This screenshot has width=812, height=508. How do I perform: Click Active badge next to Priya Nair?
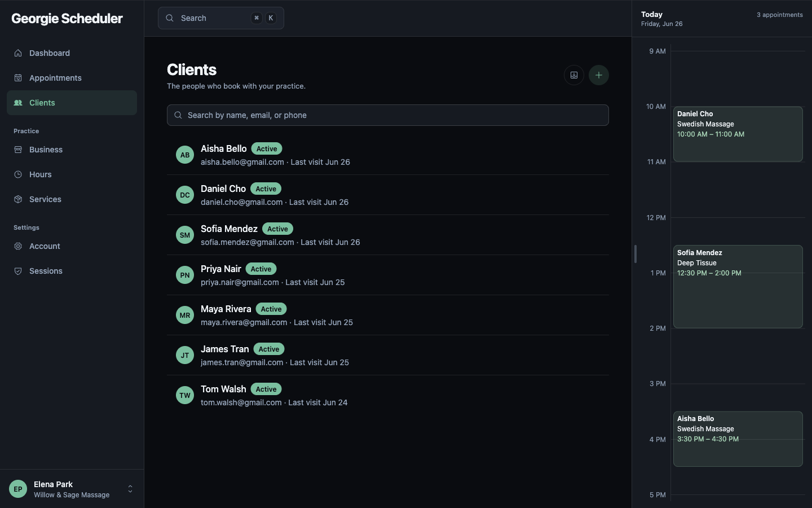261,269
